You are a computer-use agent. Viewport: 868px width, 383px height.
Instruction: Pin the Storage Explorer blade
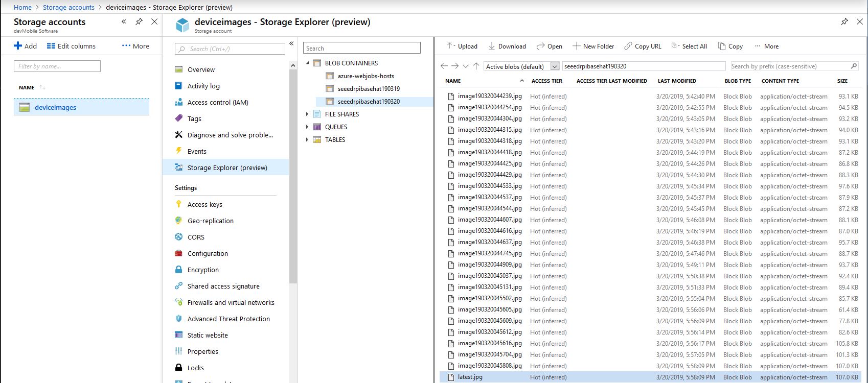(844, 21)
